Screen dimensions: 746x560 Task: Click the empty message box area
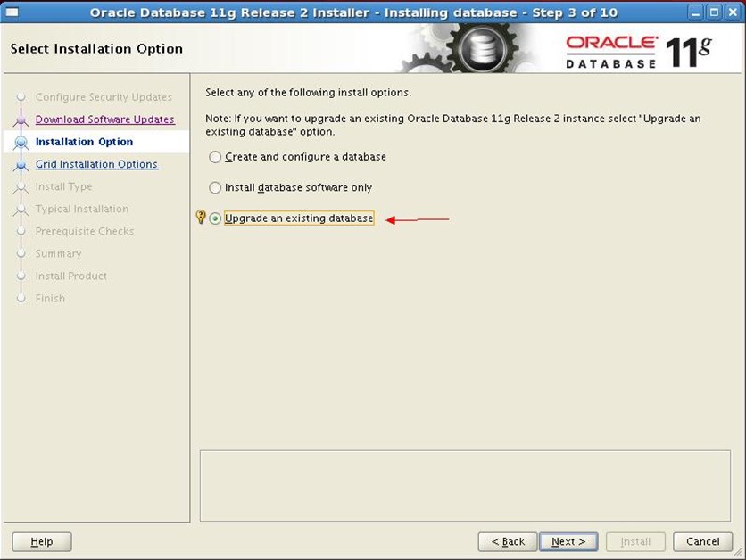465,486
